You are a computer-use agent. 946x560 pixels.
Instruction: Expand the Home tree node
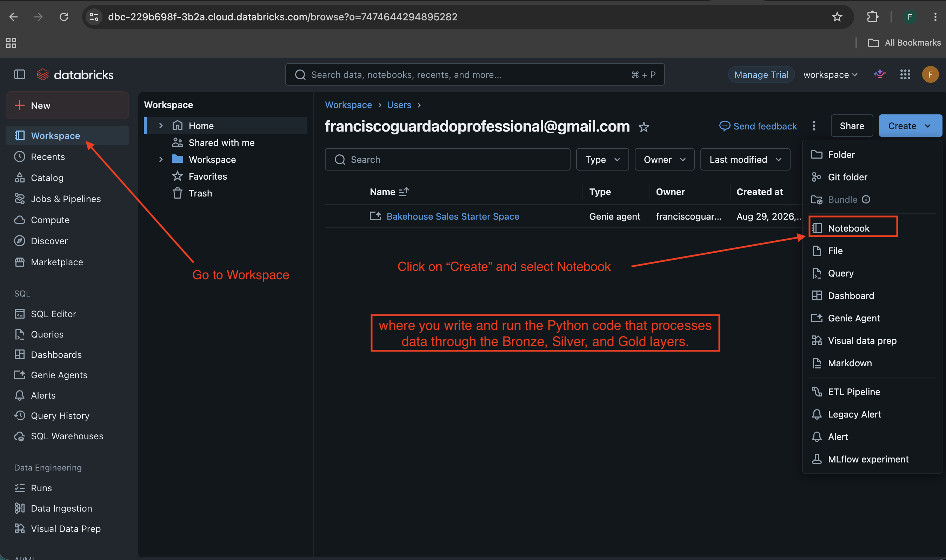point(161,126)
